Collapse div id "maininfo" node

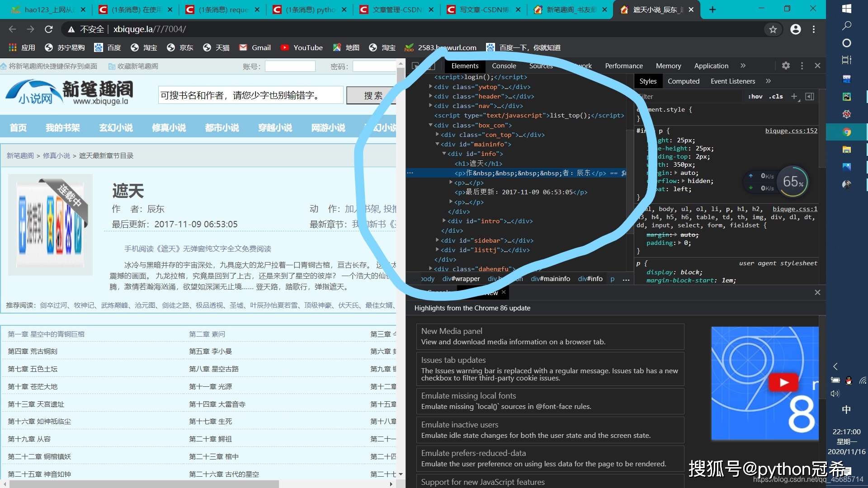437,144
